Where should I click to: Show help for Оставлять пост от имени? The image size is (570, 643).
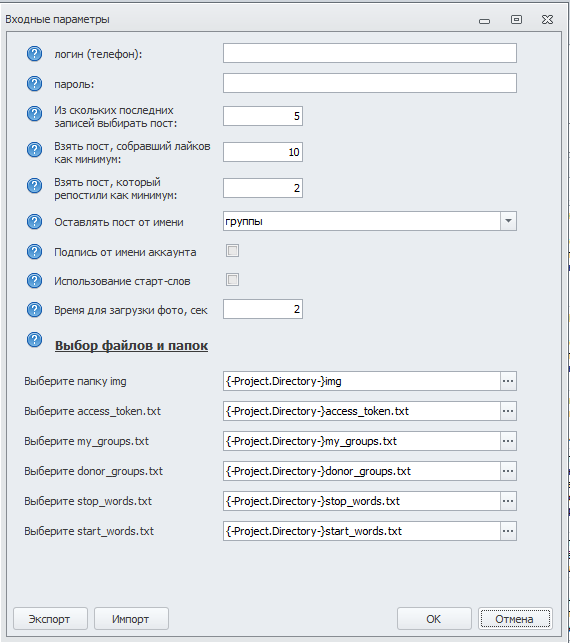tap(34, 222)
